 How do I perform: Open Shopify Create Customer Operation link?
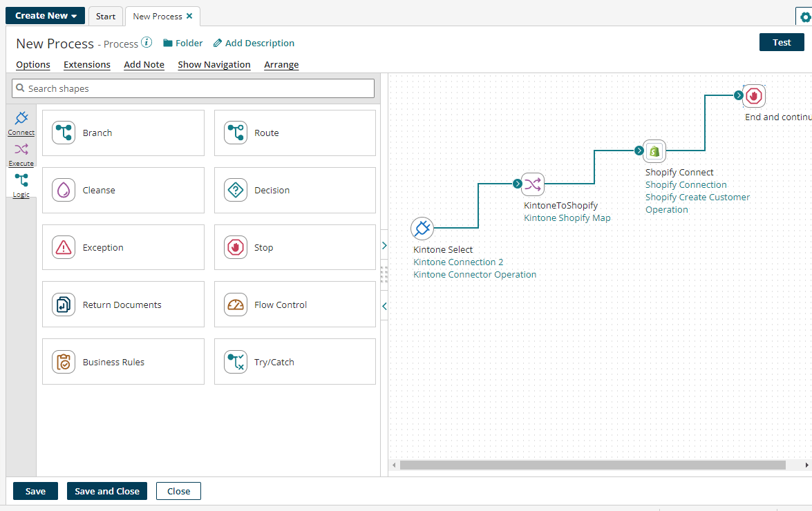[x=697, y=203]
